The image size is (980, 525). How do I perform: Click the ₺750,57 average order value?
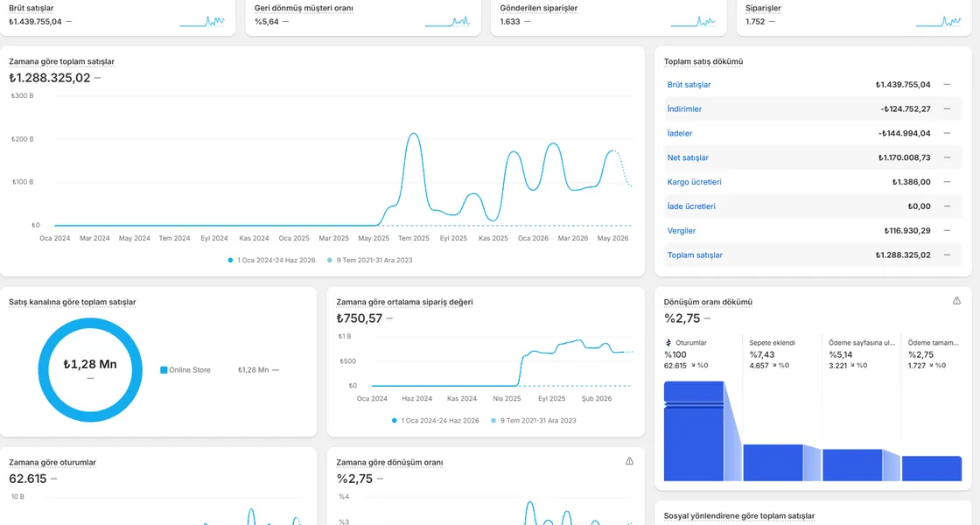coord(360,318)
